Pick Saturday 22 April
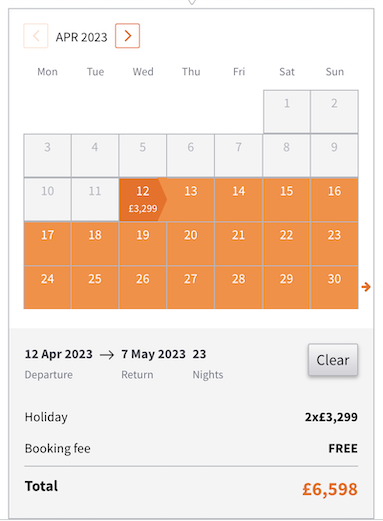The image size is (383, 521). [x=286, y=243]
